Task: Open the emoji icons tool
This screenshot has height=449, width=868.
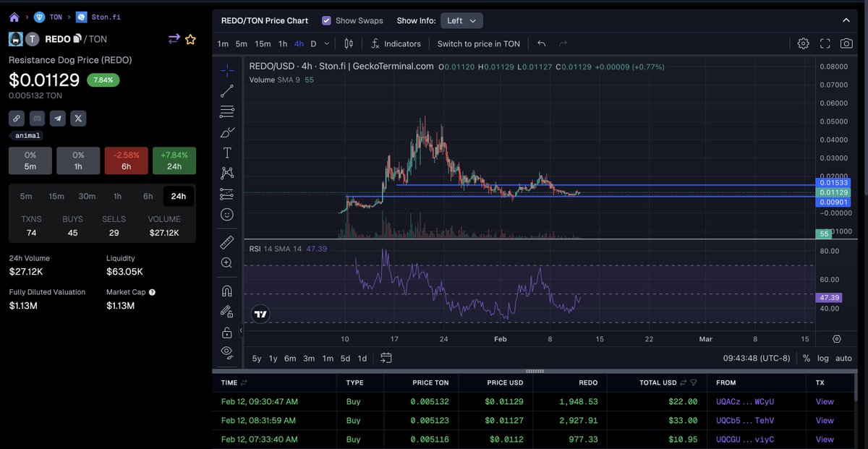Action: click(227, 215)
